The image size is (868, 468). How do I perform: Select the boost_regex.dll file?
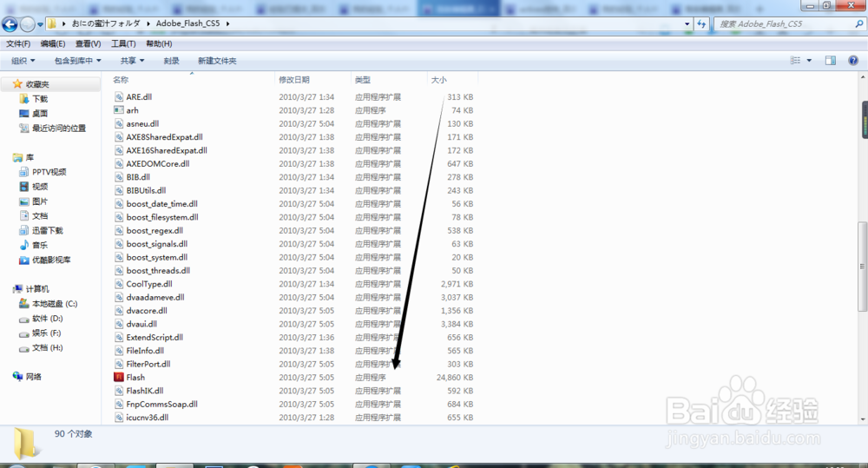(x=155, y=230)
